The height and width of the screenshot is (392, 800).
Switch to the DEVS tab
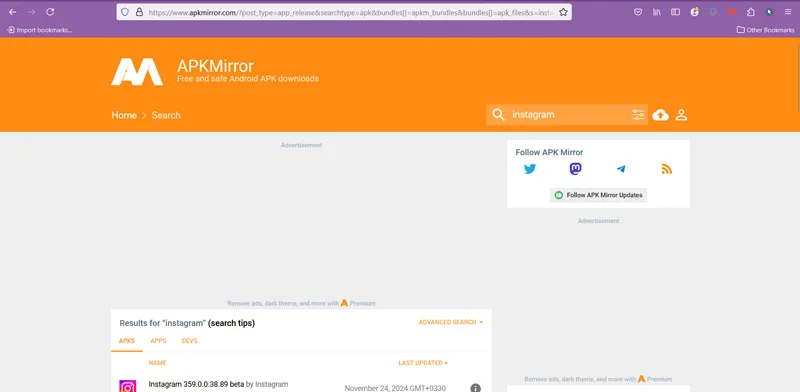tap(189, 340)
